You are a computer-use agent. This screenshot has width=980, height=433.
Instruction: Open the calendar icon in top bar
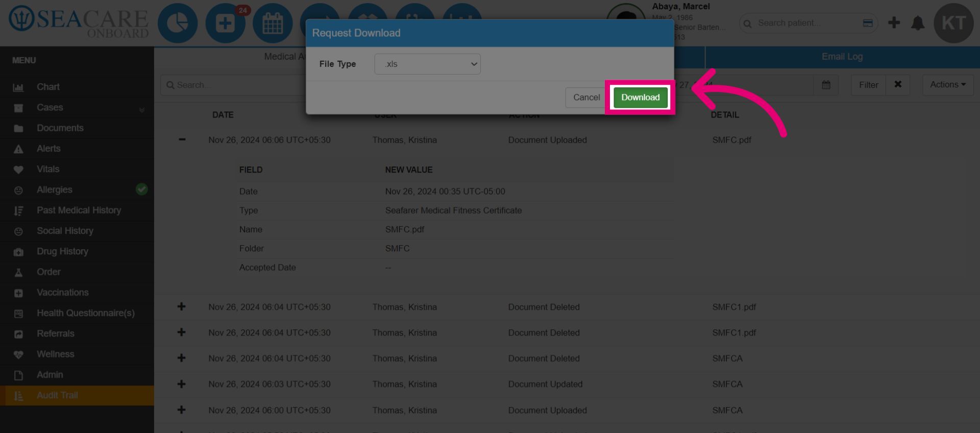tap(273, 23)
